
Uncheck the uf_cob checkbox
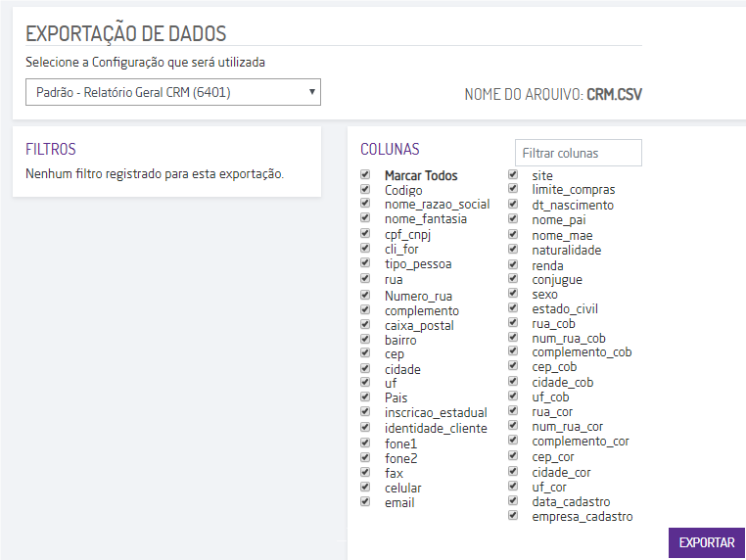513,397
